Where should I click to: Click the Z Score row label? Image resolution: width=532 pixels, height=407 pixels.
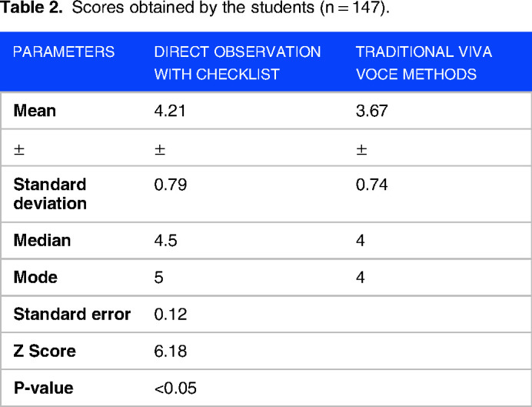tap(45, 352)
